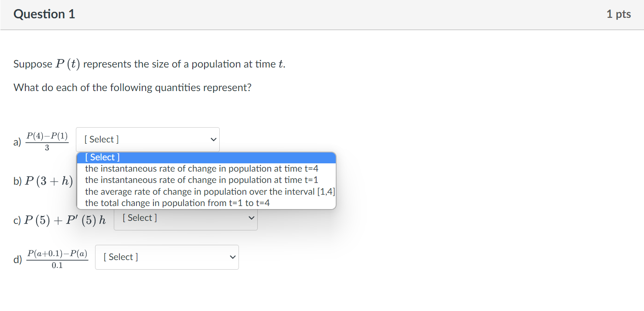Open the answer dropdown for part d)
The image size is (644, 311).
tap(167, 257)
